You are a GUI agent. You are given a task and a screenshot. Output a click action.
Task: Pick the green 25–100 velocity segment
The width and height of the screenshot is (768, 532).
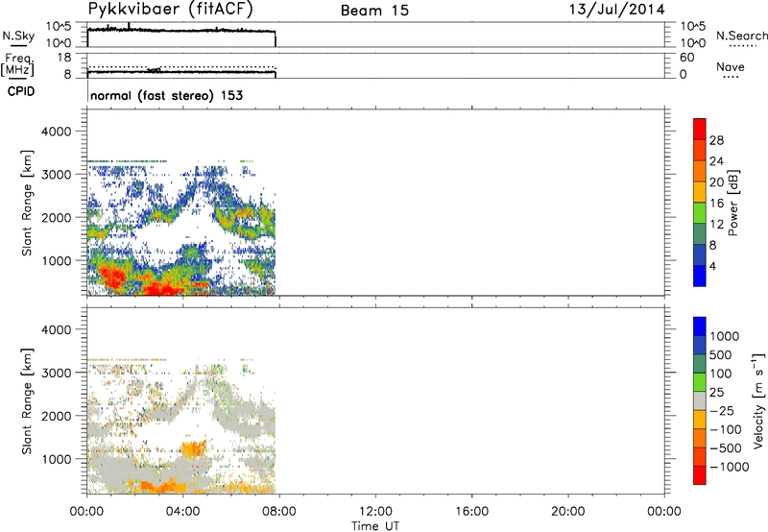(x=700, y=382)
